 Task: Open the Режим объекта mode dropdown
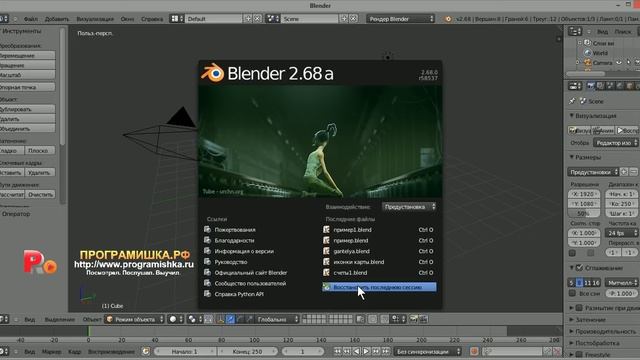(135, 319)
